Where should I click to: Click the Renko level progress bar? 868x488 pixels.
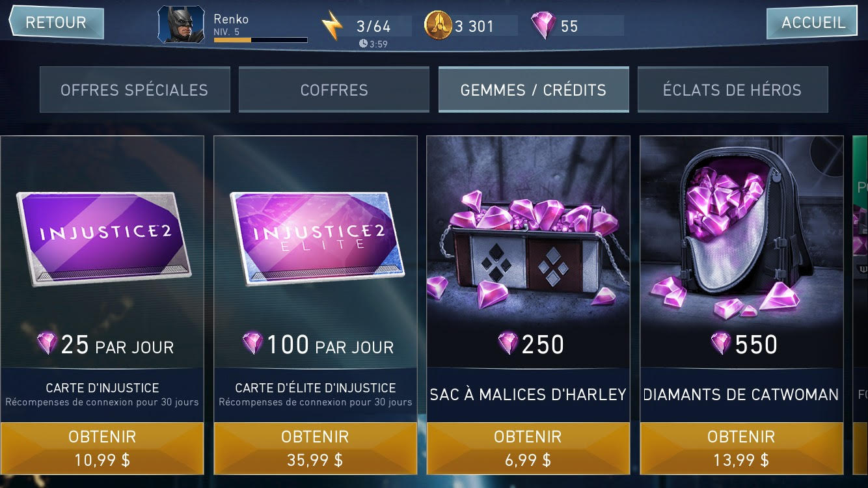pos(260,40)
